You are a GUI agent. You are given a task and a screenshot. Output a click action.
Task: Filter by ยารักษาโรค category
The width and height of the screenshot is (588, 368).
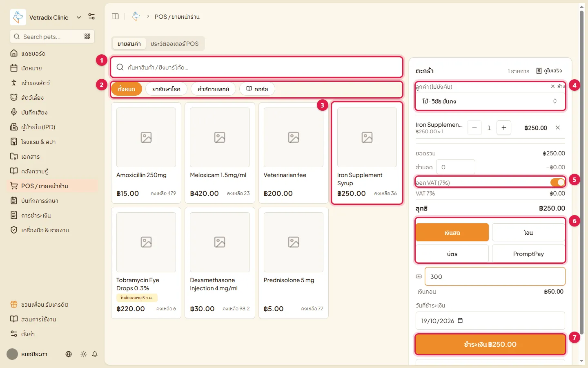coord(166,89)
